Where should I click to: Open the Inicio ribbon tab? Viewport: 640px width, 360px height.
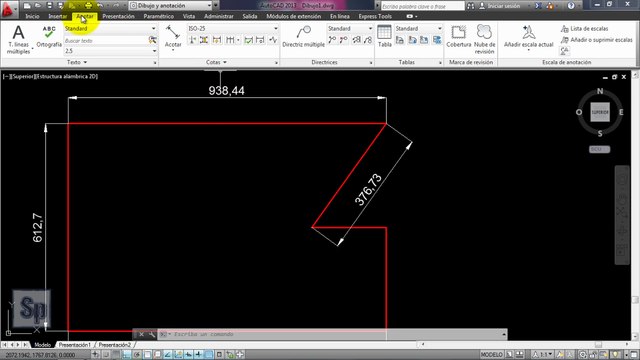coord(32,16)
